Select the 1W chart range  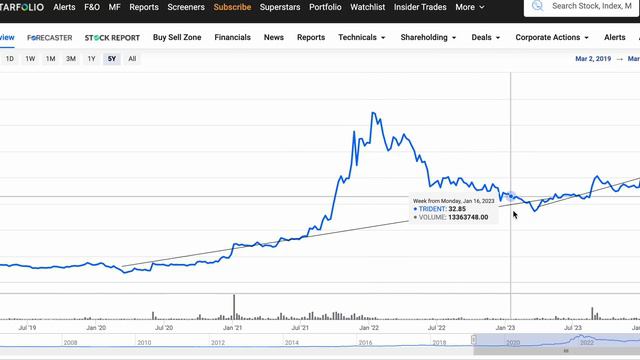click(30, 59)
